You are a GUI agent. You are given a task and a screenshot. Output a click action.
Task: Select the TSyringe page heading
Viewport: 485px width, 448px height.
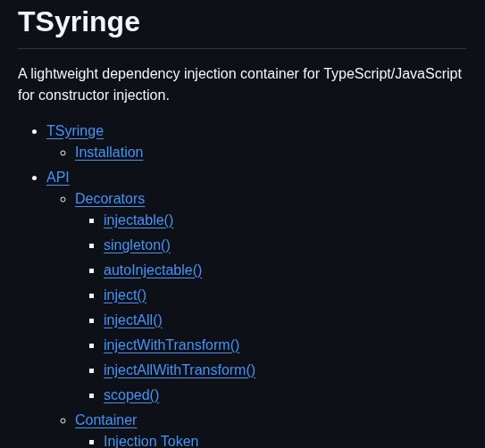(79, 22)
